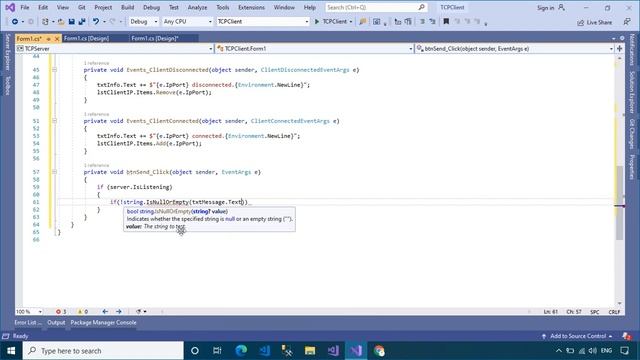
Task: Click Sign in link
Action: [545, 8]
